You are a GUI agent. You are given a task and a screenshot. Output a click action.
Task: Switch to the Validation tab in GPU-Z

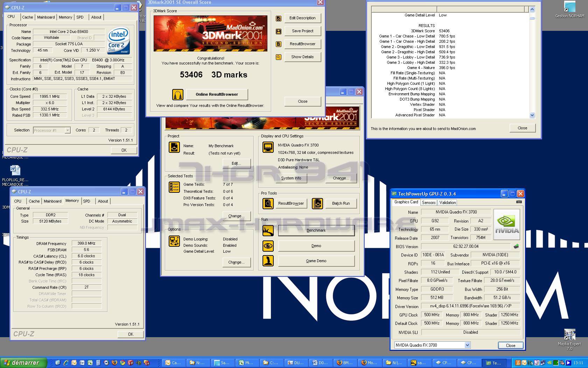coord(448,203)
